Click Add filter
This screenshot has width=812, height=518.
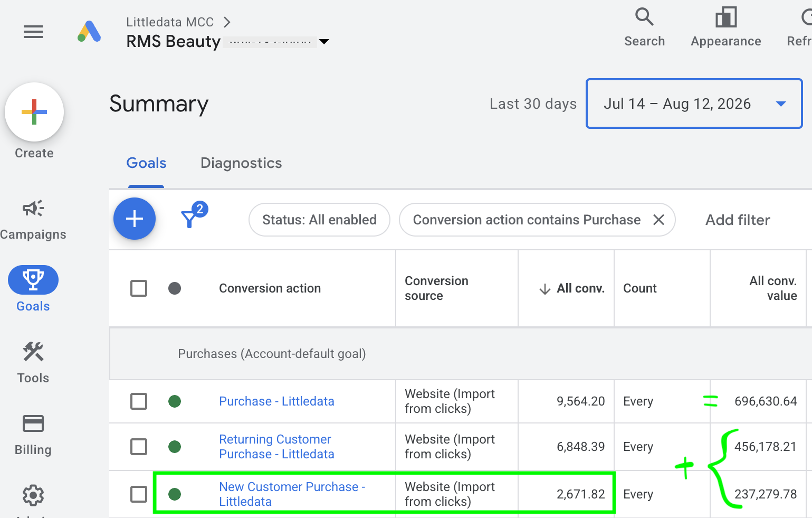tap(738, 220)
